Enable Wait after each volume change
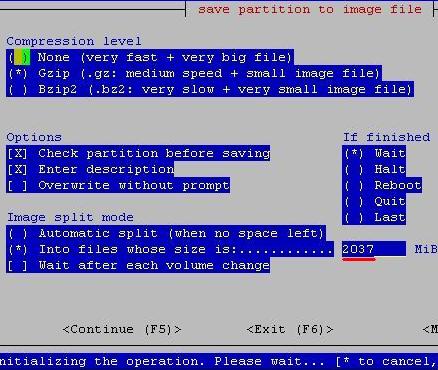 [138, 265]
